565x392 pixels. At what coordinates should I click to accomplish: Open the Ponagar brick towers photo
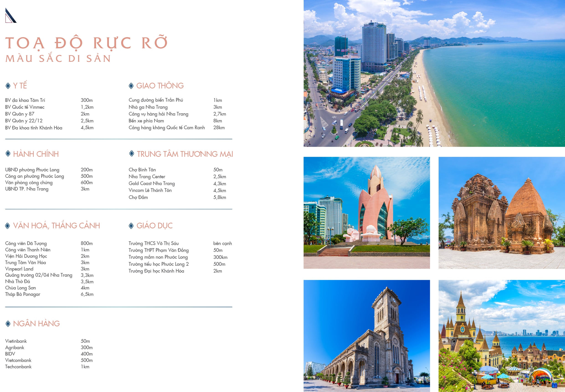[x=501, y=213]
